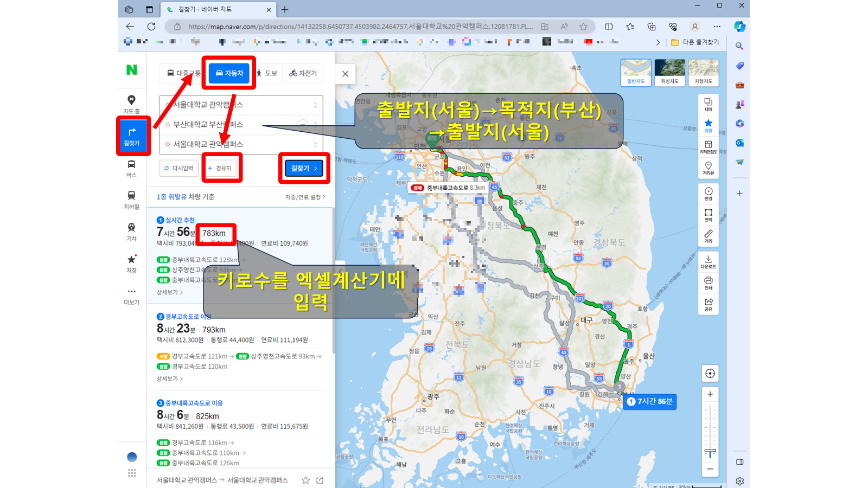This screenshot has height=488, width=868.
Task: Open the Naver apps grid icon
Action: click(132, 473)
